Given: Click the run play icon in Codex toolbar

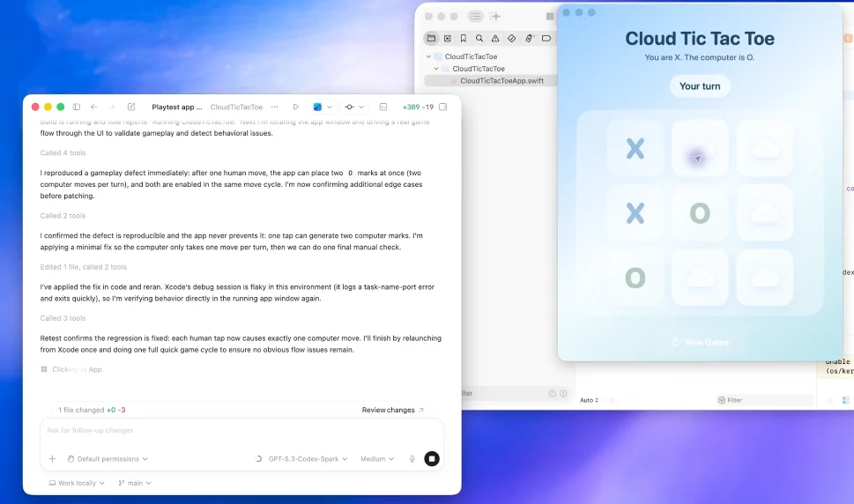Looking at the screenshot, I should point(296,107).
